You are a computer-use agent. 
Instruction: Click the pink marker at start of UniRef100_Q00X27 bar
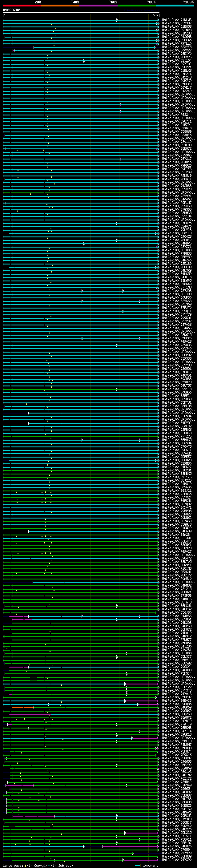click(14, 50)
